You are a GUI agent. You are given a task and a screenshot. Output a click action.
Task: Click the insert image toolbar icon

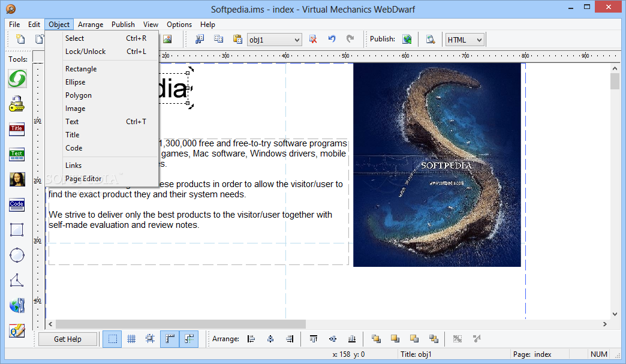(167, 39)
